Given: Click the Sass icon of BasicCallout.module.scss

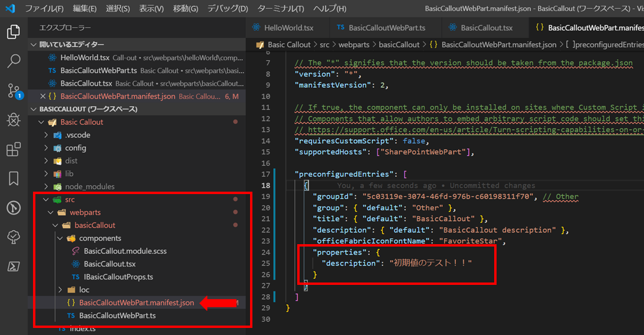Looking at the screenshot, I should pos(75,251).
